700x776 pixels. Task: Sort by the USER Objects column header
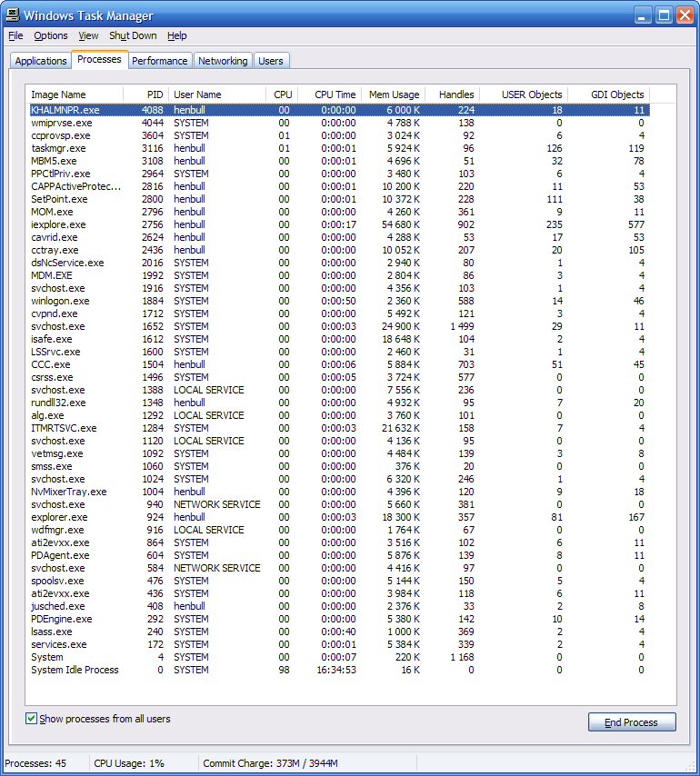[524, 95]
